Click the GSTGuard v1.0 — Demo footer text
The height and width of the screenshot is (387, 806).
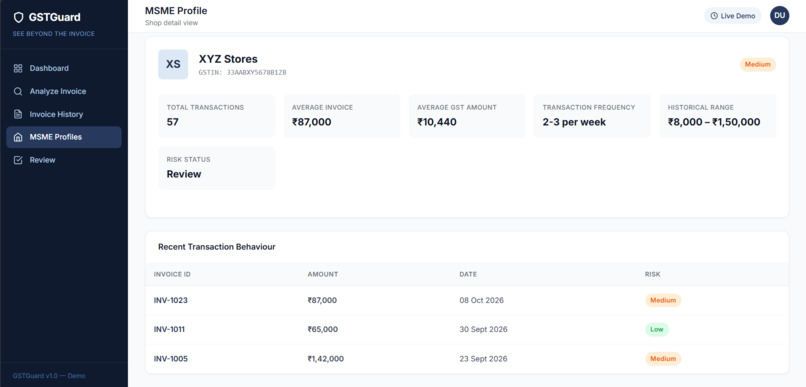coord(49,376)
